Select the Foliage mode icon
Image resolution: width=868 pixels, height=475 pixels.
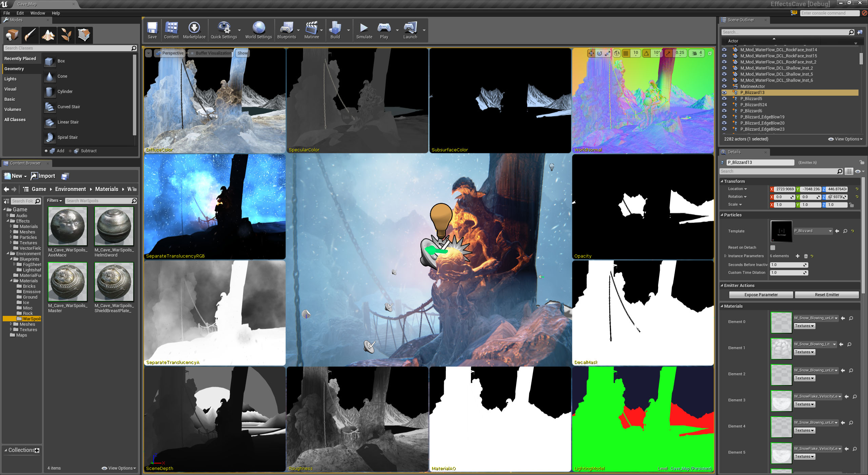[66, 35]
